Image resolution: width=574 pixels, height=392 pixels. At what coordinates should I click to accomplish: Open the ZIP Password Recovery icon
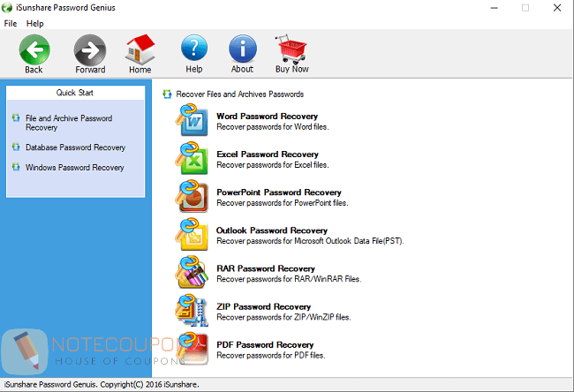(192, 311)
